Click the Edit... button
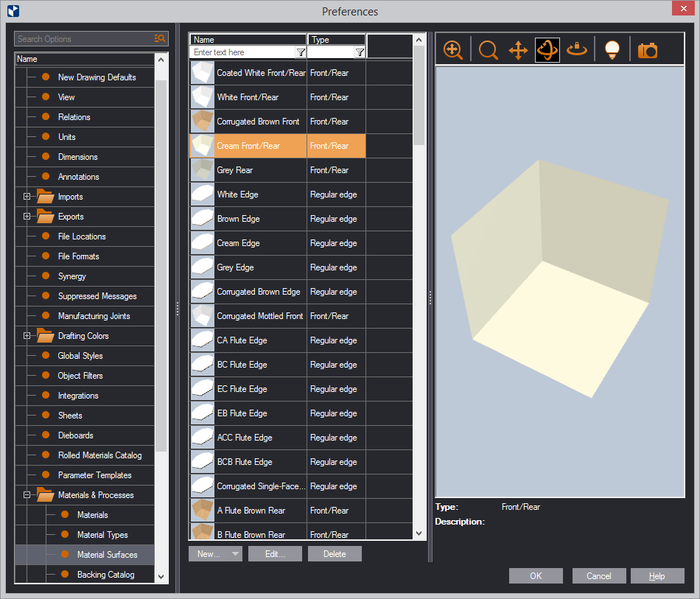 (x=275, y=554)
